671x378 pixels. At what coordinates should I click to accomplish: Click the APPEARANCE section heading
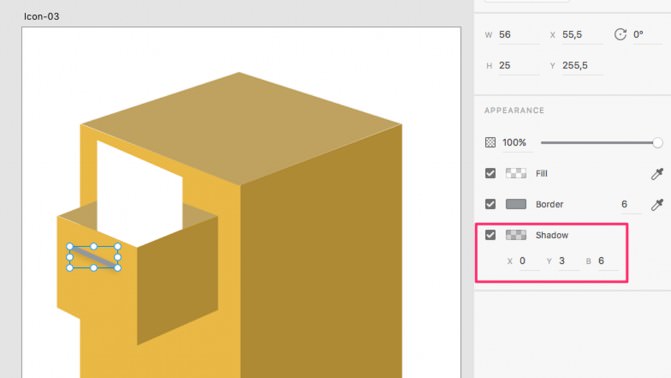514,110
